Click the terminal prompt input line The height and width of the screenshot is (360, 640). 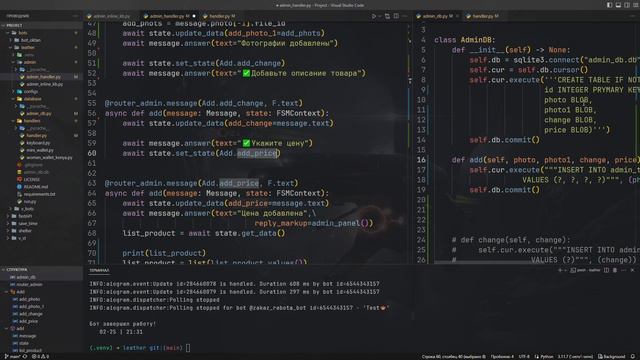coord(140,348)
